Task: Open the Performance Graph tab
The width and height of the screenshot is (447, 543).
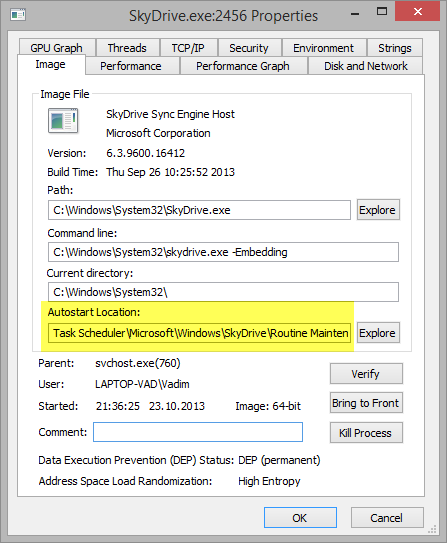Action: coord(243,66)
